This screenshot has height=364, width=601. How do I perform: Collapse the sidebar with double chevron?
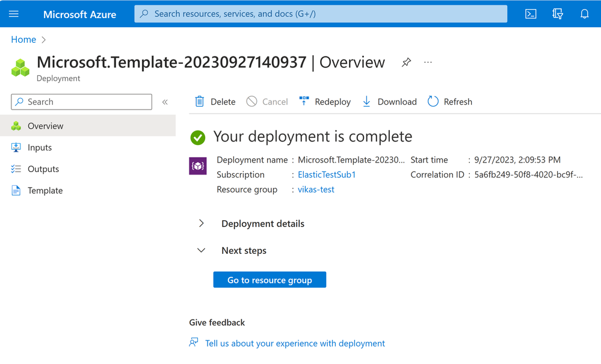pyautogui.click(x=165, y=102)
